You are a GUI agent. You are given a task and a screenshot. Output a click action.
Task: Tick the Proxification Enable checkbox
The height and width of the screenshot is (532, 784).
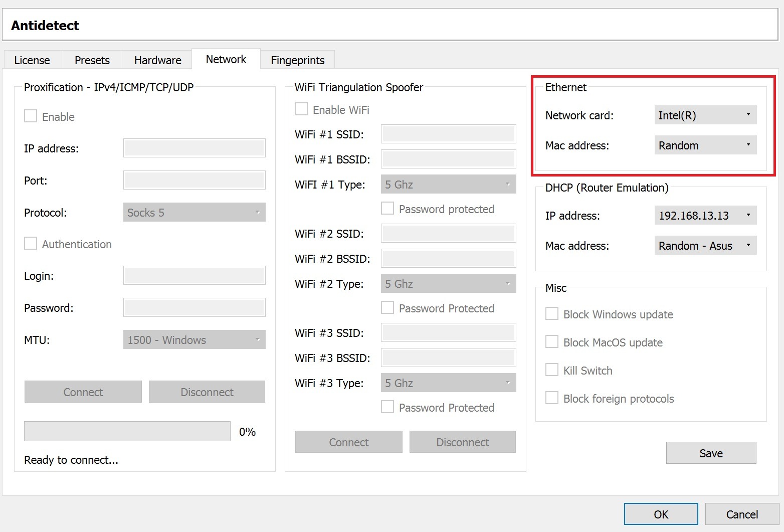click(31, 116)
